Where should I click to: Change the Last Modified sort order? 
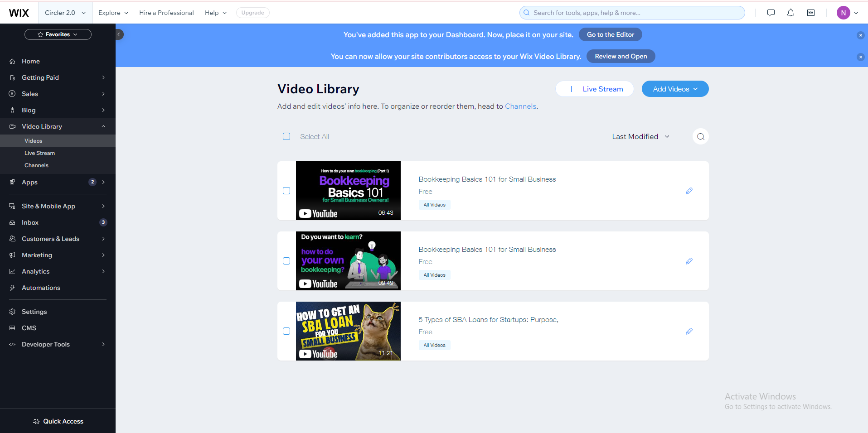point(640,136)
